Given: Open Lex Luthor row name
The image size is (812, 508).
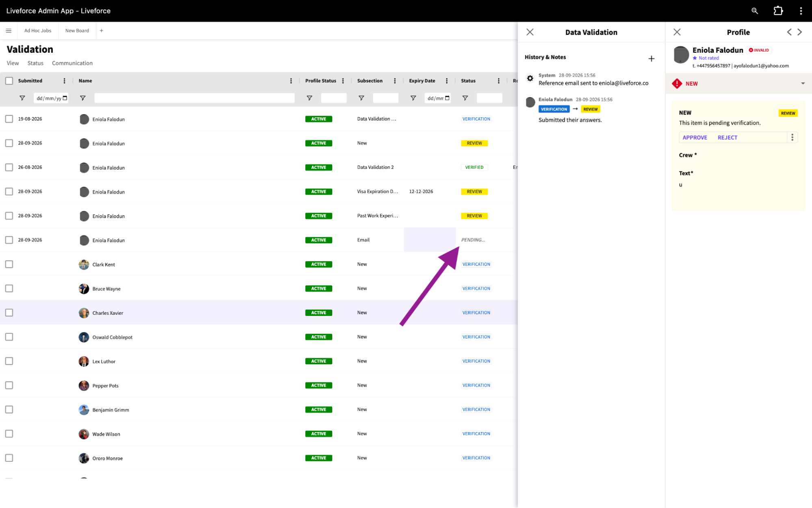Looking at the screenshot, I should click(x=104, y=361).
